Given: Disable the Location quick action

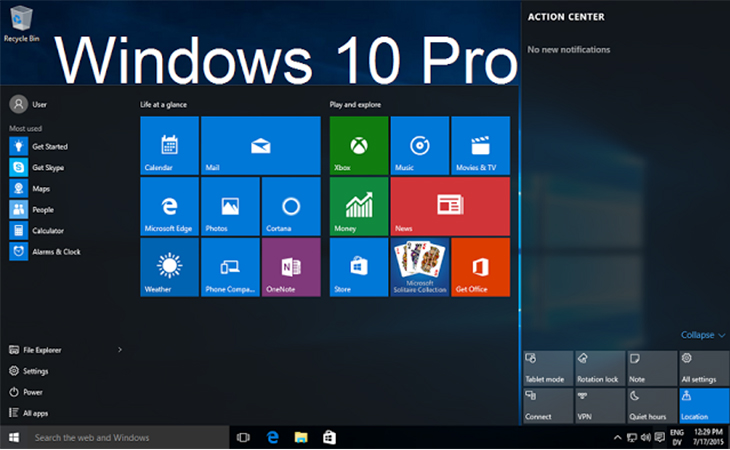Looking at the screenshot, I should pyautogui.click(x=704, y=405).
